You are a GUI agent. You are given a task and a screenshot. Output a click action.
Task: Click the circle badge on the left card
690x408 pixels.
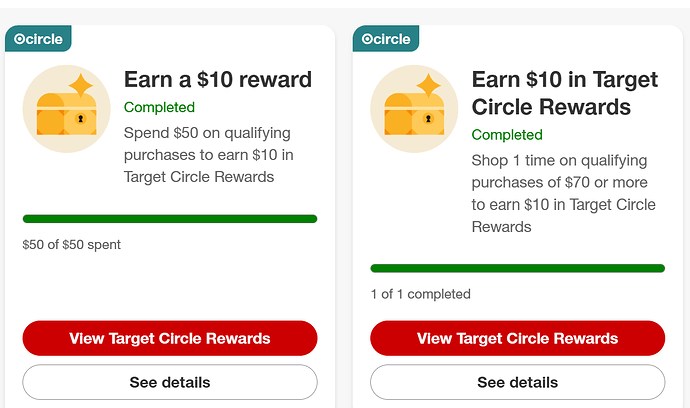[38, 39]
